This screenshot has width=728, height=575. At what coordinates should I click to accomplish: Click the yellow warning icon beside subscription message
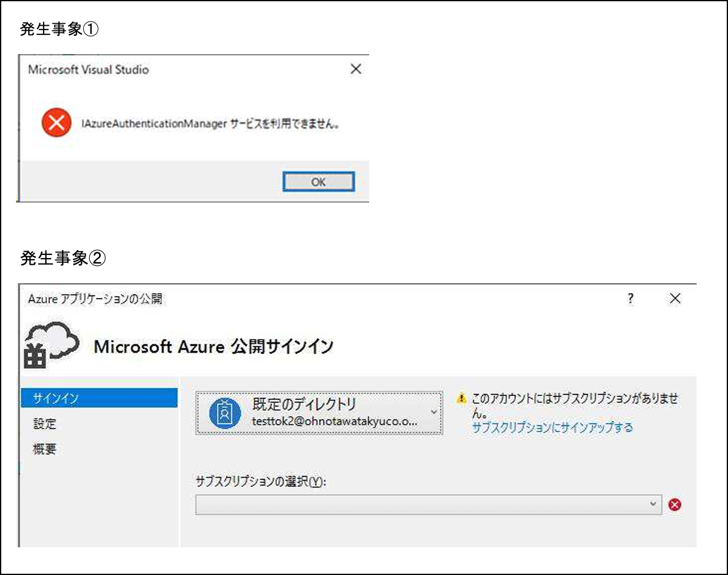[x=461, y=398]
